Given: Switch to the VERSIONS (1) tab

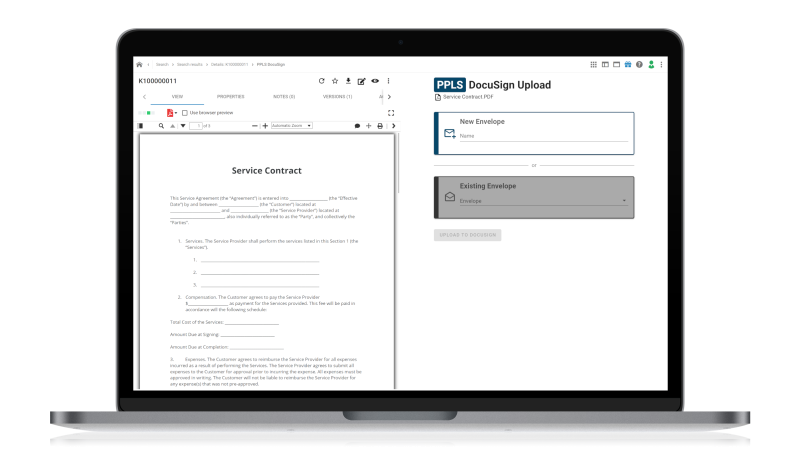Looking at the screenshot, I should click(337, 96).
